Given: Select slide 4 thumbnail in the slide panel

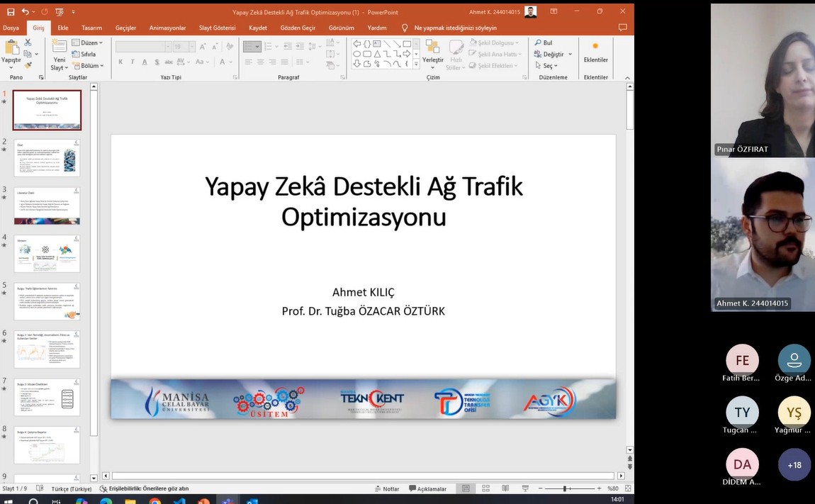Looking at the screenshot, I should [47, 254].
